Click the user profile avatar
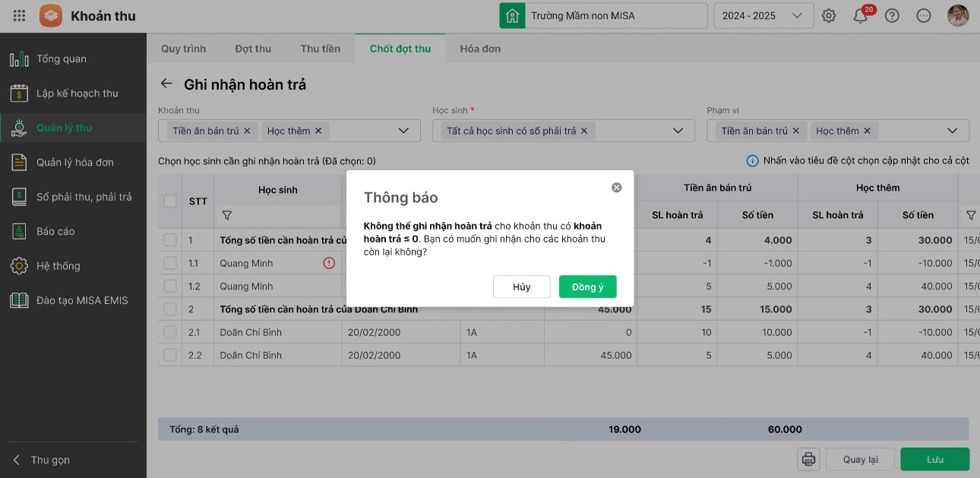Screen dimensions: 980x478 coord(958,16)
